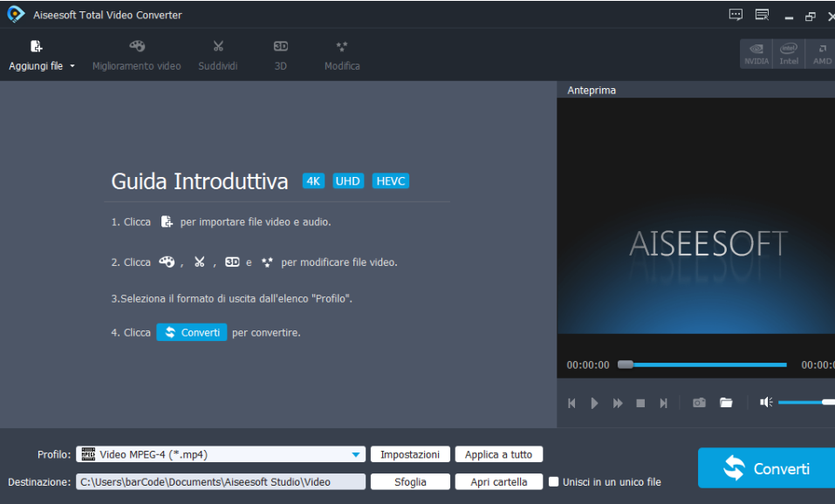Viewport: 835px width, 504px height.
Task: Fast forward the preview
Action: (618, 403)
